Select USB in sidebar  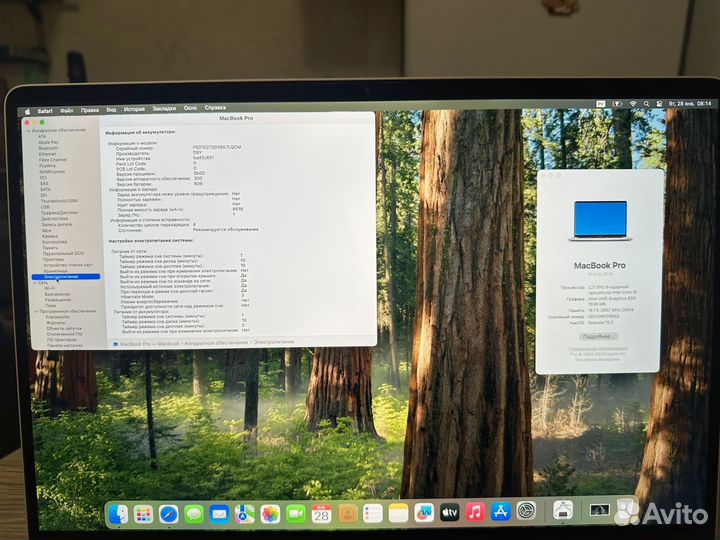(45, 207)
